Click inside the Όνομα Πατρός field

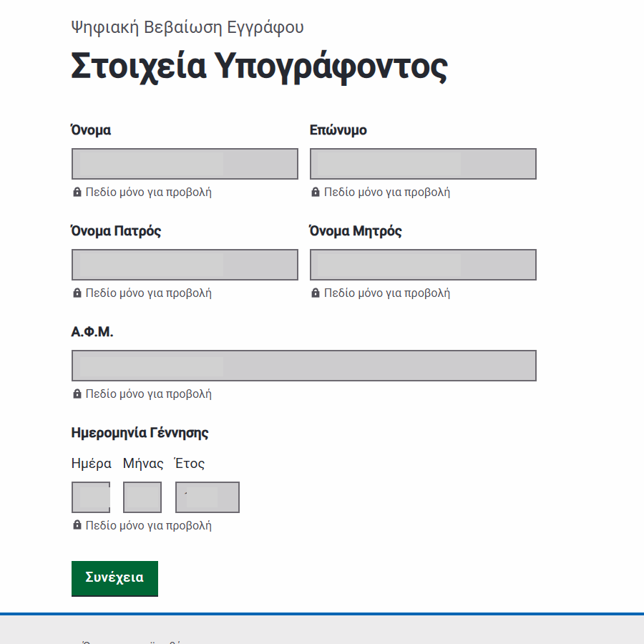click(x=185, y=265)
